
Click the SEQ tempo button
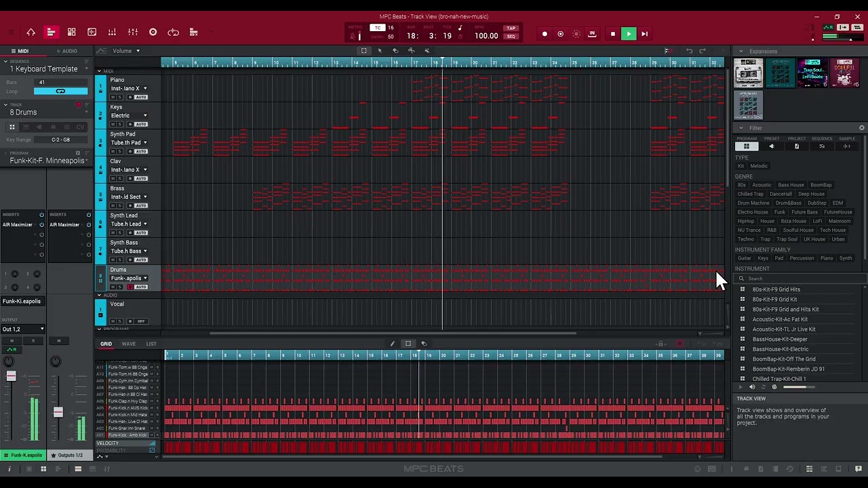[x=511, y=36]
